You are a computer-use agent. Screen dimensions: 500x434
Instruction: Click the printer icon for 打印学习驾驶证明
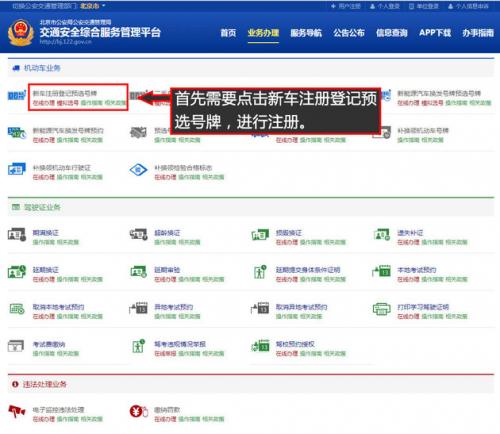(381, 309)
